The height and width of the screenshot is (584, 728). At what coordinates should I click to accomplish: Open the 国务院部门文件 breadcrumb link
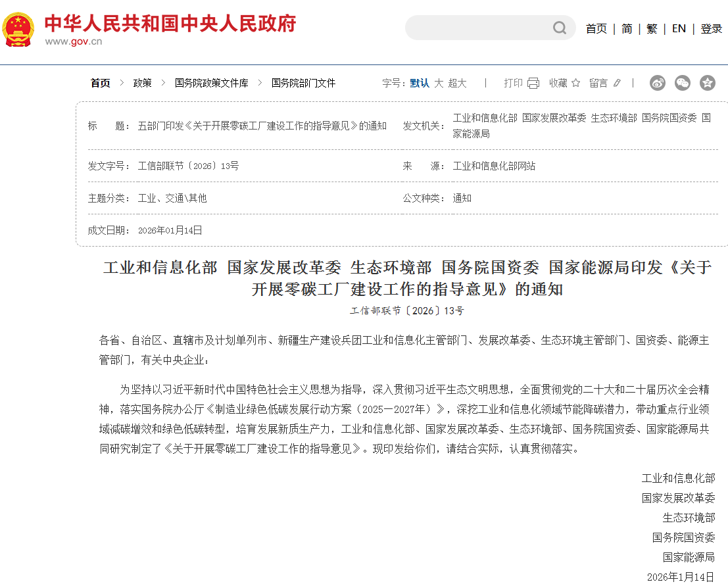click(x=303, y=83)
